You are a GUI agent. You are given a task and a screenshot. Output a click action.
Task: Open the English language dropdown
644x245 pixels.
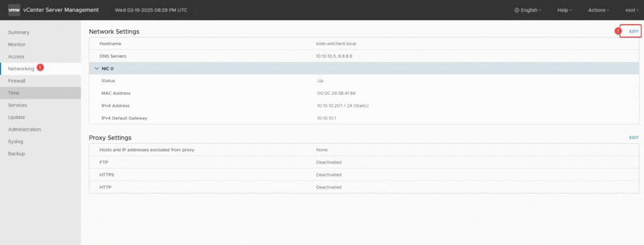[x=528, y=10]
